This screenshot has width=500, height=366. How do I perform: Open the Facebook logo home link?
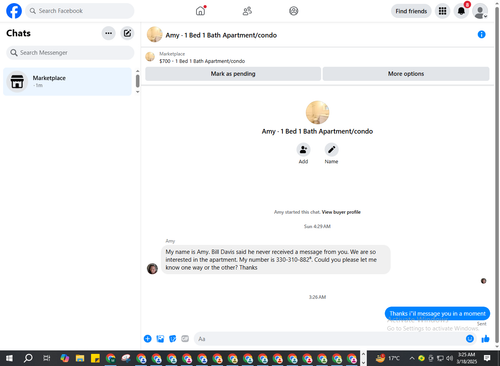14,11
